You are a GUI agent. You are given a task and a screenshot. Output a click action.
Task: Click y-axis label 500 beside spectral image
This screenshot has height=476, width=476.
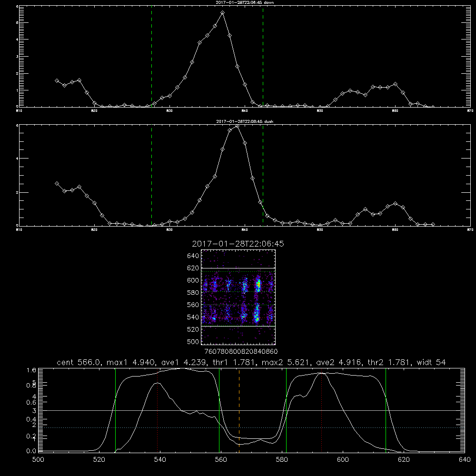coord(193,341)
